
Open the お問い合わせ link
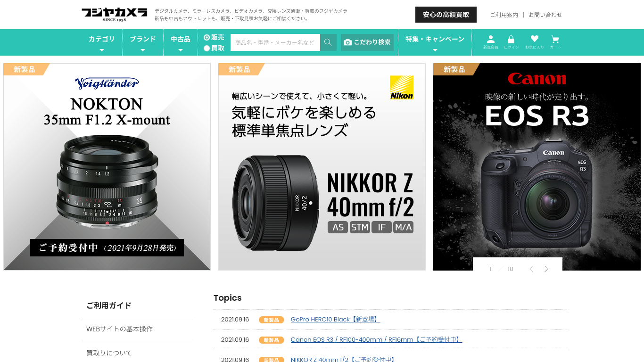[545, 15]
